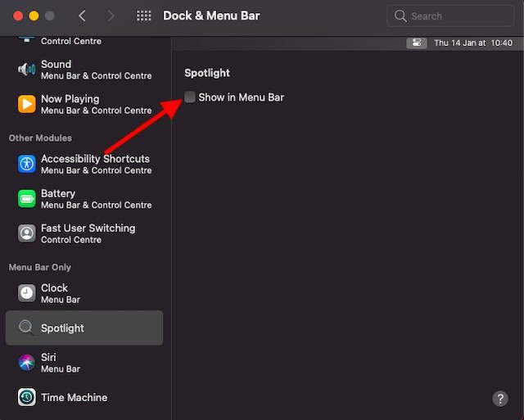Viewport: 524px width, 420px height.
Task: Click the Show in Menu Bar label
Action: click(x=241, y=97)
